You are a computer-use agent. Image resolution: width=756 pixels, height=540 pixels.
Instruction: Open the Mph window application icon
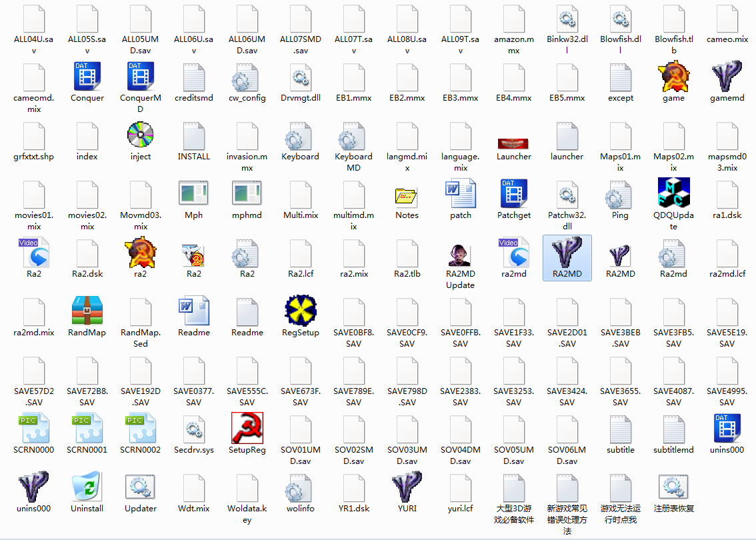point(193,195)
